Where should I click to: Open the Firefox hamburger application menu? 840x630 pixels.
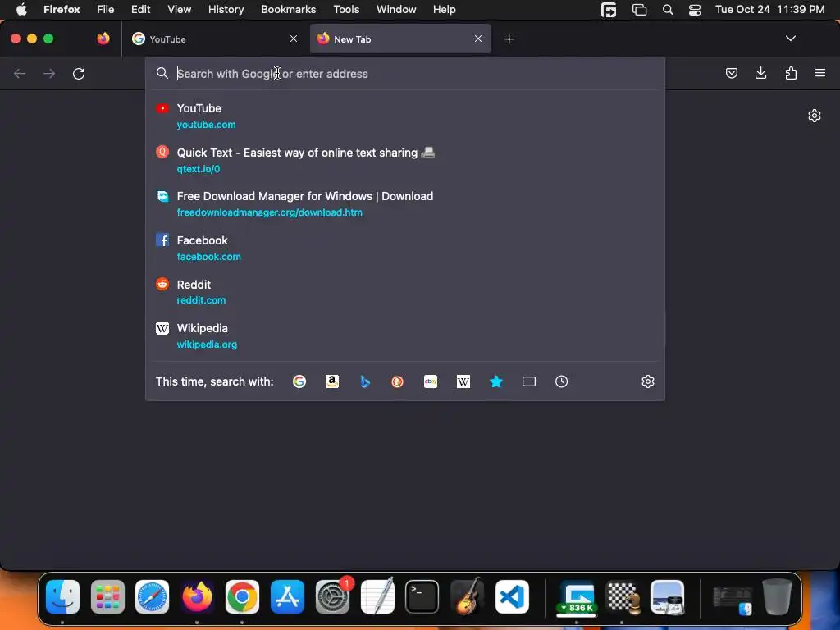pos(820,73)
